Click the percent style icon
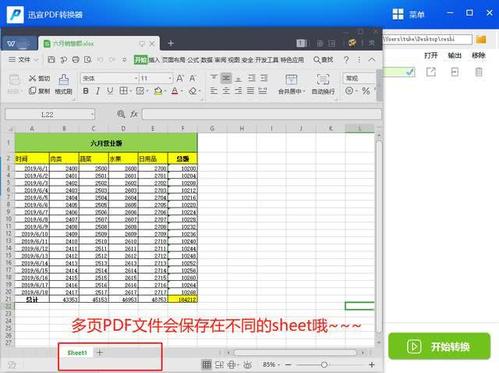This screenshot has width=499, height=373. click(x=366, y=91)
